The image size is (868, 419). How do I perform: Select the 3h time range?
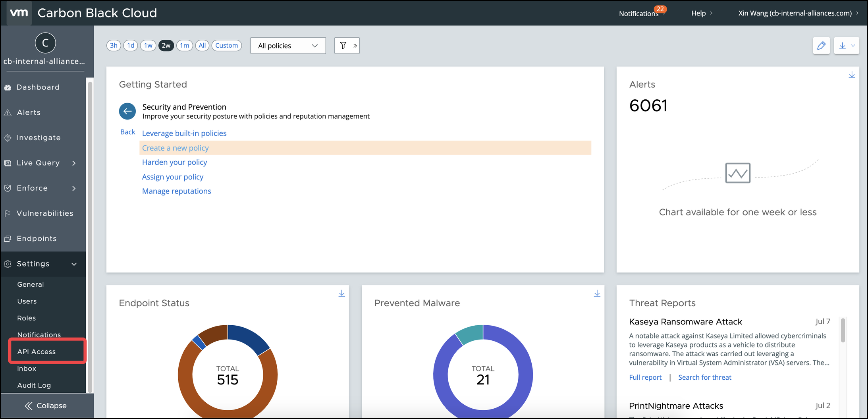tap(114, 46)
